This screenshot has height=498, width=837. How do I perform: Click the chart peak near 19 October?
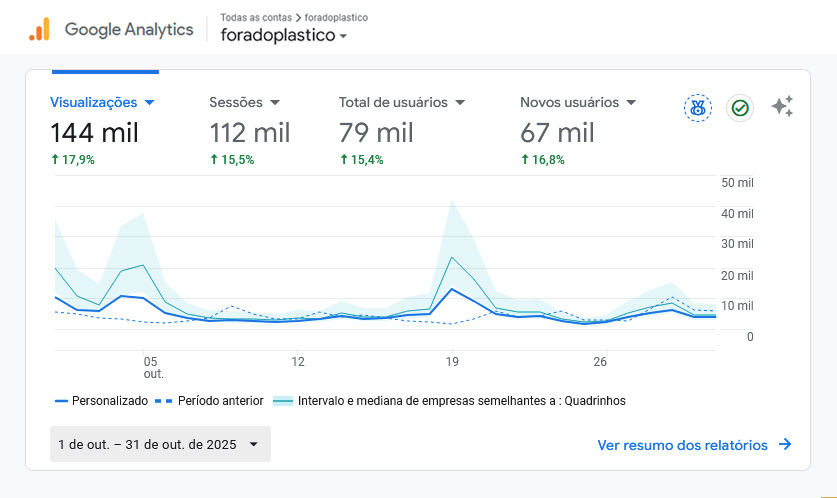coord(452,289)
